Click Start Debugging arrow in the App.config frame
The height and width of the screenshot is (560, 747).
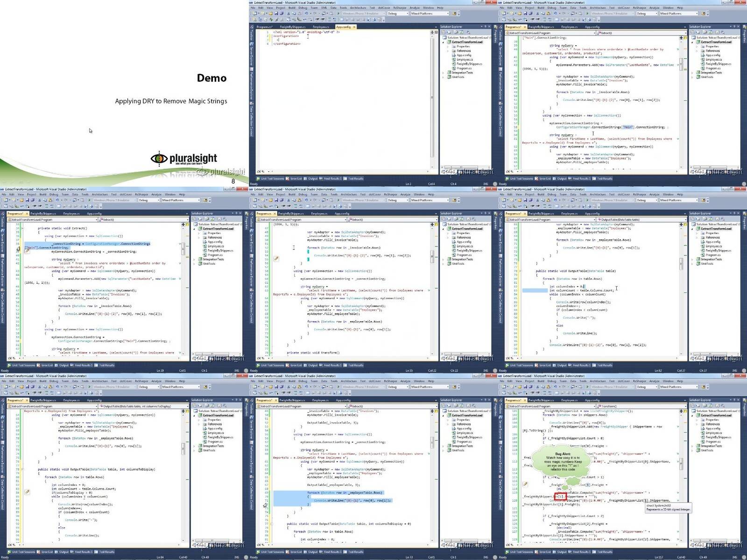[x=338, y=14]
